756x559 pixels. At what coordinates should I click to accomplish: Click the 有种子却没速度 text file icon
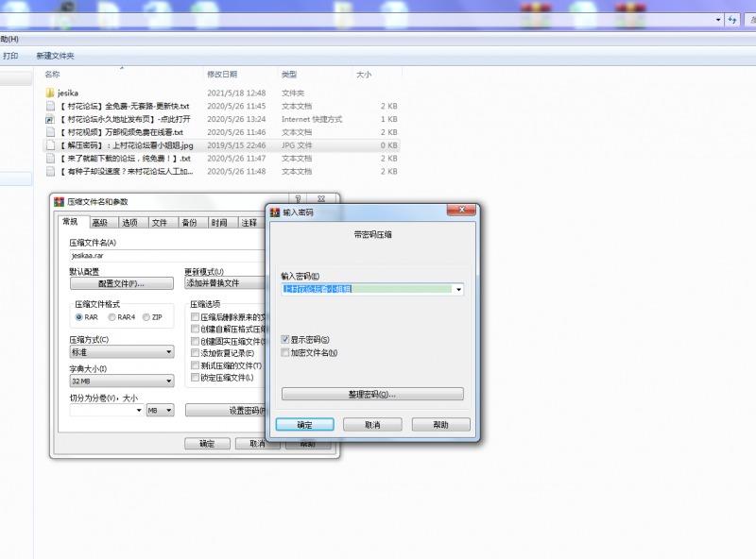pos(50,172)
